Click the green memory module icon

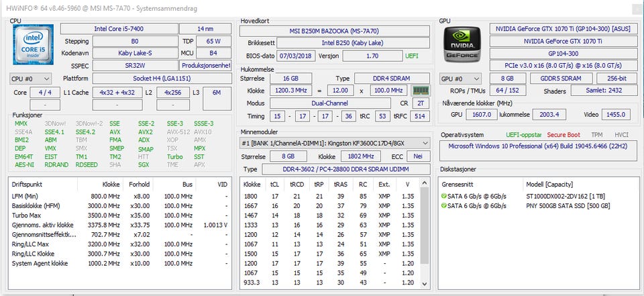(421, 91)
